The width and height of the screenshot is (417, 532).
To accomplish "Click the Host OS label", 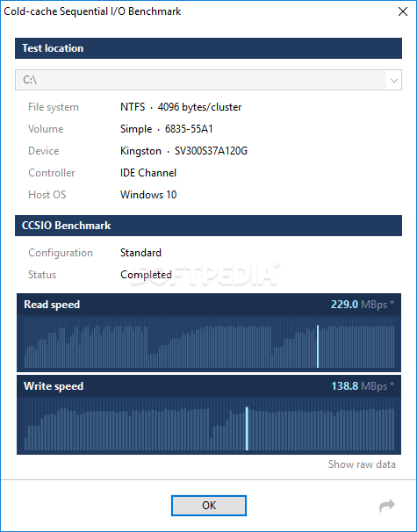I will (47, 195).
